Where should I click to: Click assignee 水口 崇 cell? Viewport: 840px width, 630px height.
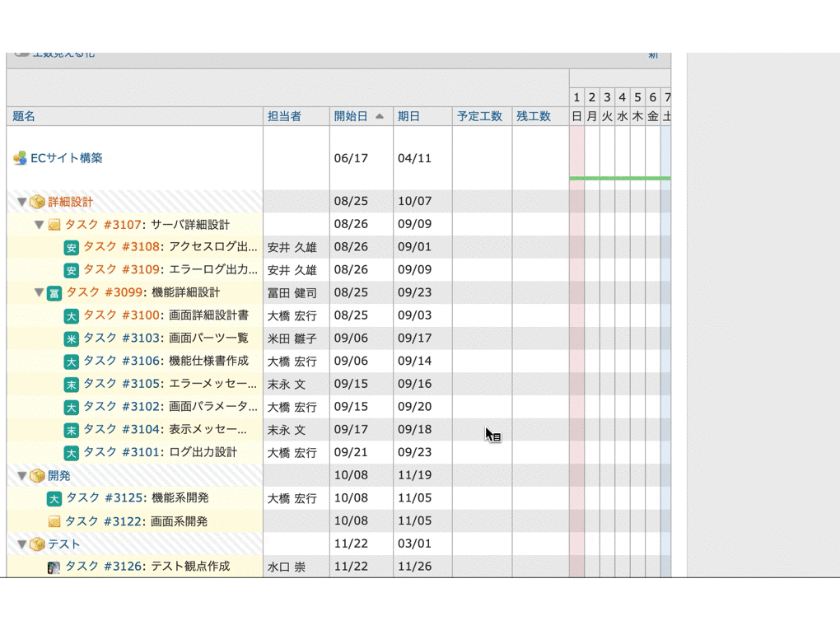(296, 567)
